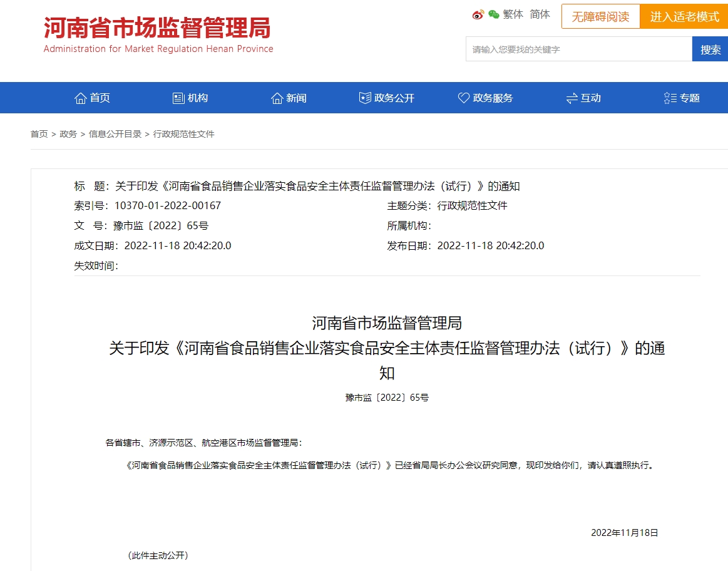Open 行政规范性文件 breadcrumb link
Screen dimensions: 728x571
click(183, 134)
